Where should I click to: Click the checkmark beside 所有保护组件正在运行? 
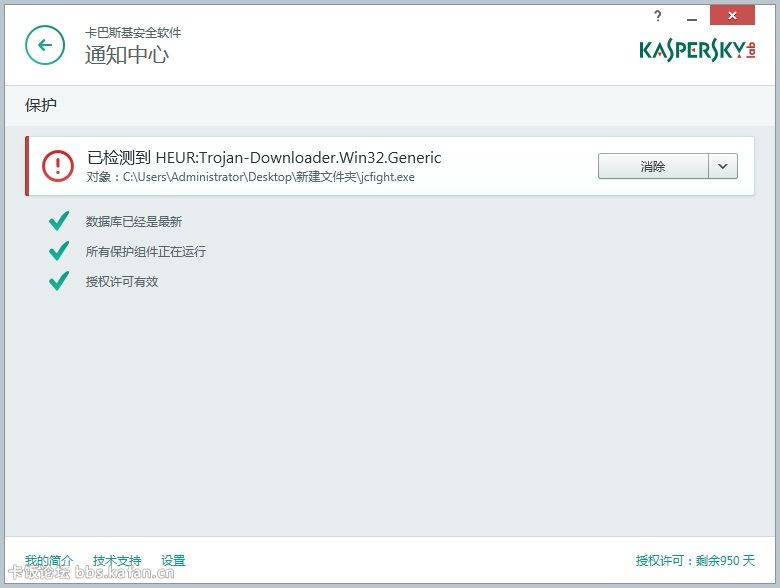click(59, 251)
